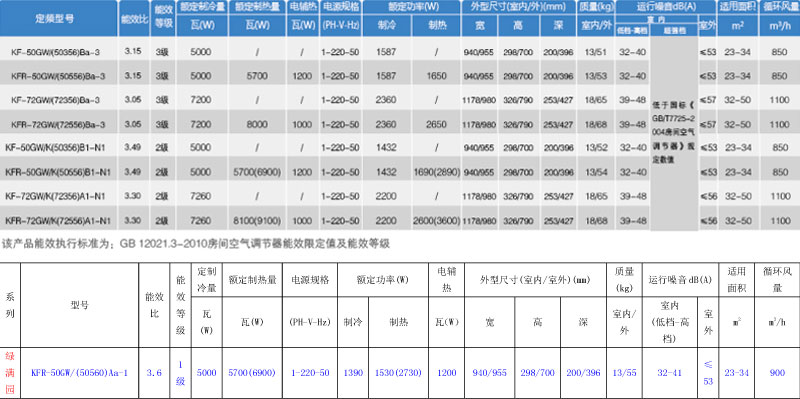Click the 2360 cooling power in KF-72GW/(72356)Ba-3 row
The image size is (800, 399).
tap(386, 101)
